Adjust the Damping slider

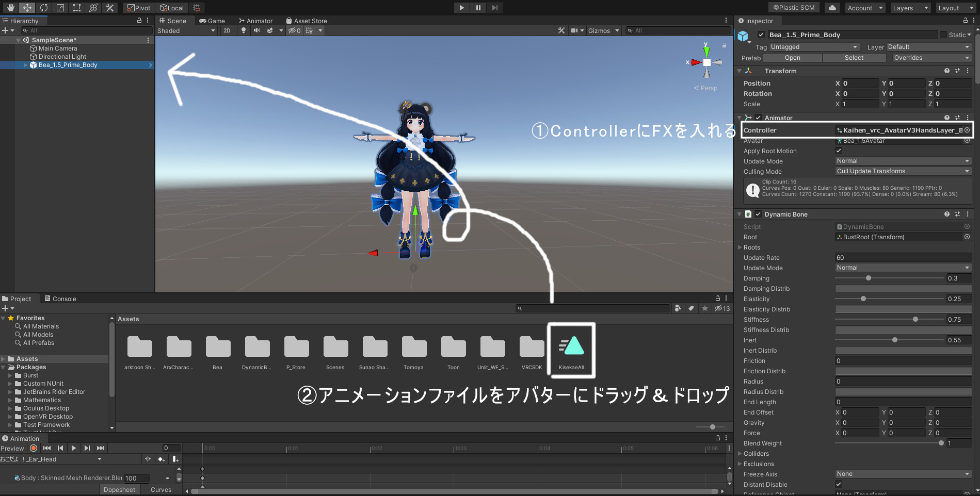(869, 278)
